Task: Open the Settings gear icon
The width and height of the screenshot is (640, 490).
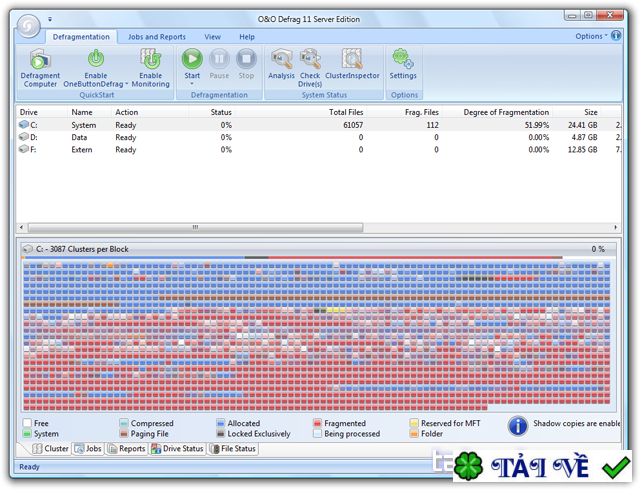Action: (403, 61)
